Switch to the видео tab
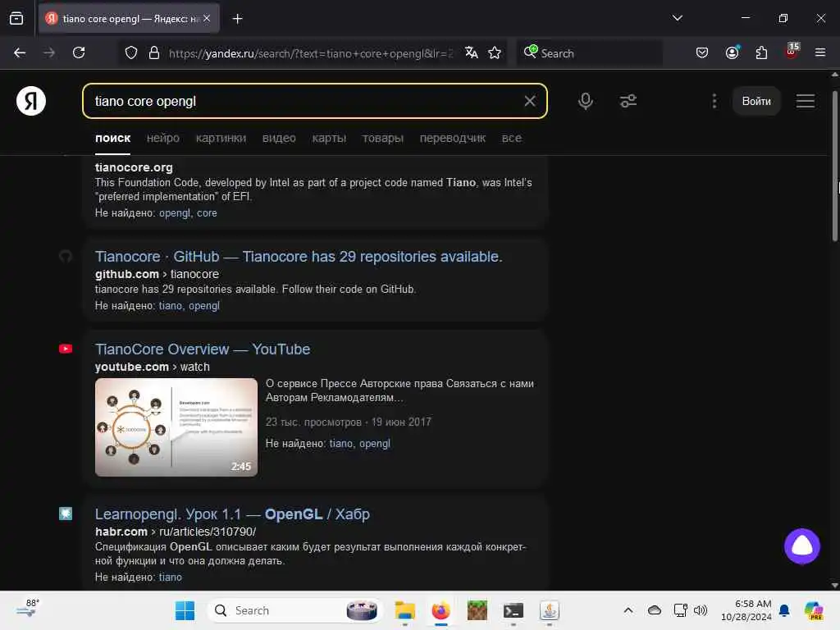This screenshot has height=630, width=840. click(x=279, y=138)
